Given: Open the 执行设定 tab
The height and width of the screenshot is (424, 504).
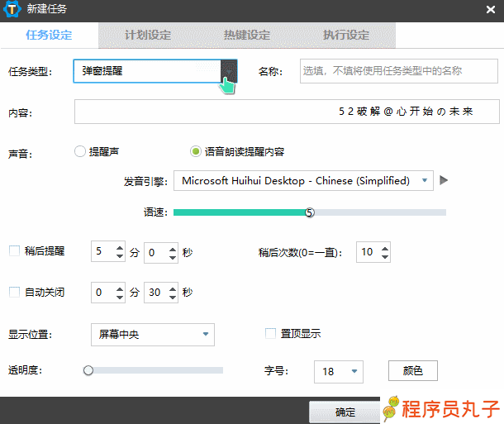Looking at the screenshot, I should pos(346,35).
